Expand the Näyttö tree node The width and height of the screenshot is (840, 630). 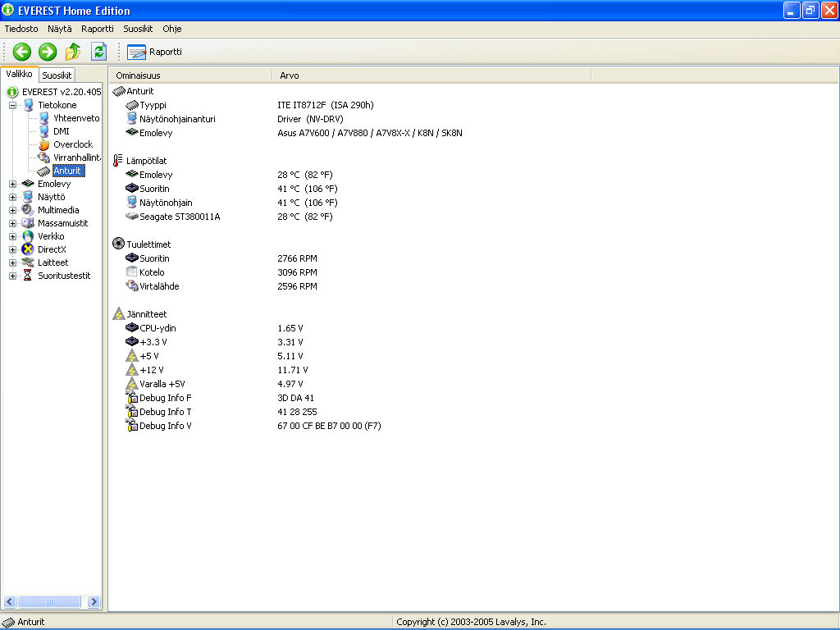point(12,197)
